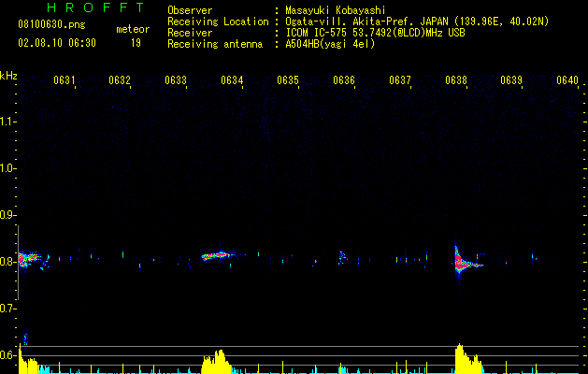Viewport: 588px width, 374px height.
Task: Click the 0639 time marker
Action: click(511, 80)
